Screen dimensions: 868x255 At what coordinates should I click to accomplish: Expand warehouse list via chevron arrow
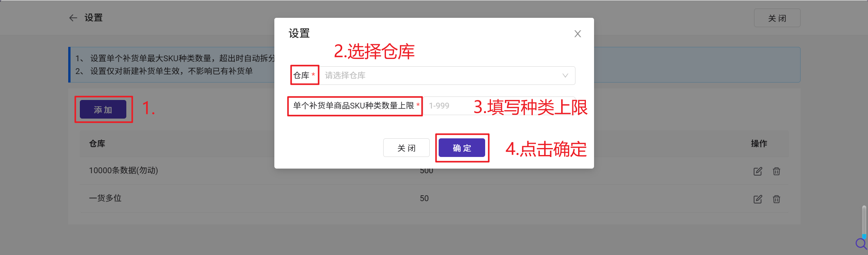tap(565, 76)
